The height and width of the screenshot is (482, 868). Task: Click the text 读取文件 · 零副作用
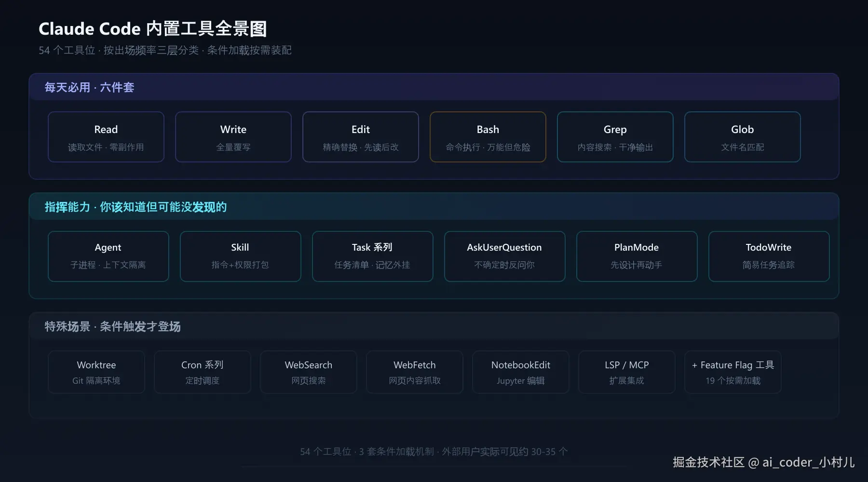coord(106,147)
